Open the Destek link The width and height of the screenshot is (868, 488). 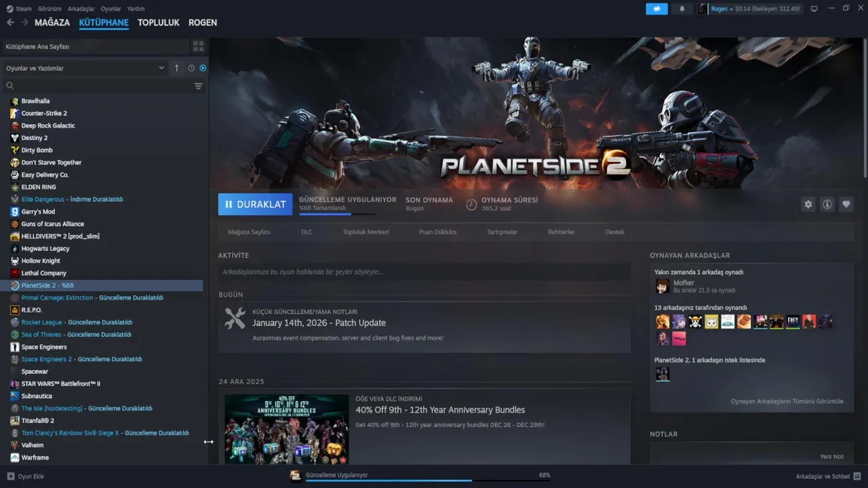[x=615, y=232]
